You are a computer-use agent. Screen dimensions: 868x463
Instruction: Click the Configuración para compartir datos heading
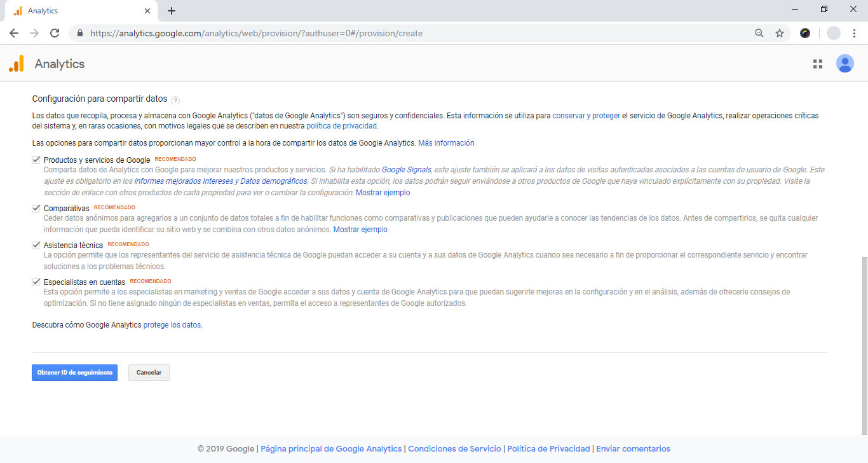click(x=100, y=99)
